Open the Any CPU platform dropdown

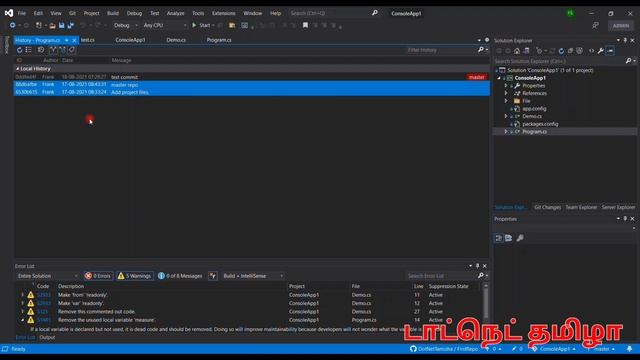[164, 25]
